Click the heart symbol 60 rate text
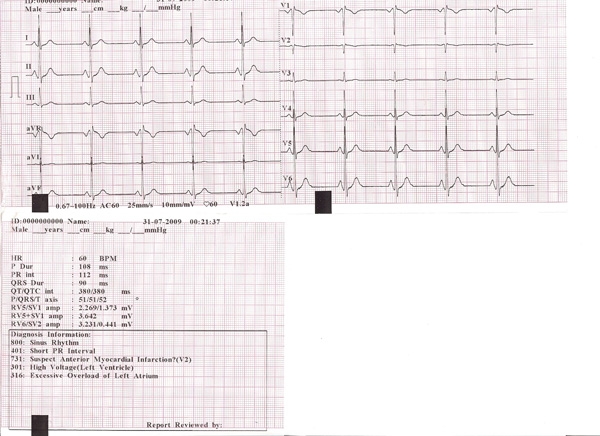The image size is (600, 436). point(210,204)
